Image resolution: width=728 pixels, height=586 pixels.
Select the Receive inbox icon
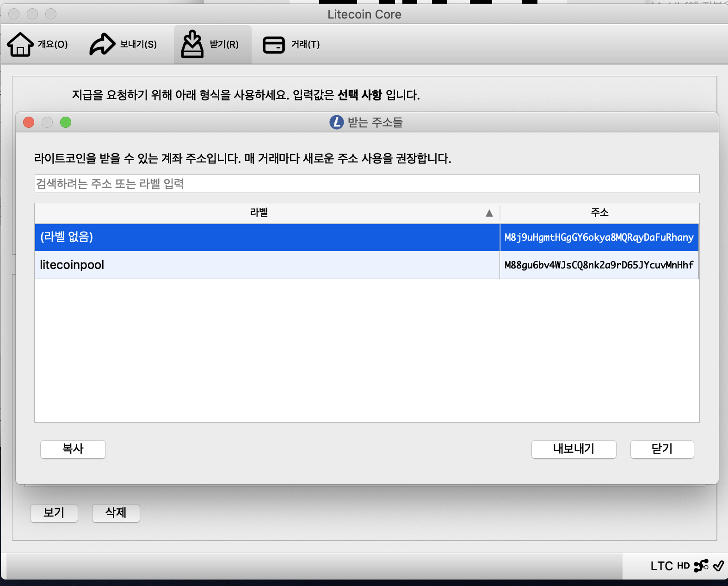[x=192, y=44]
